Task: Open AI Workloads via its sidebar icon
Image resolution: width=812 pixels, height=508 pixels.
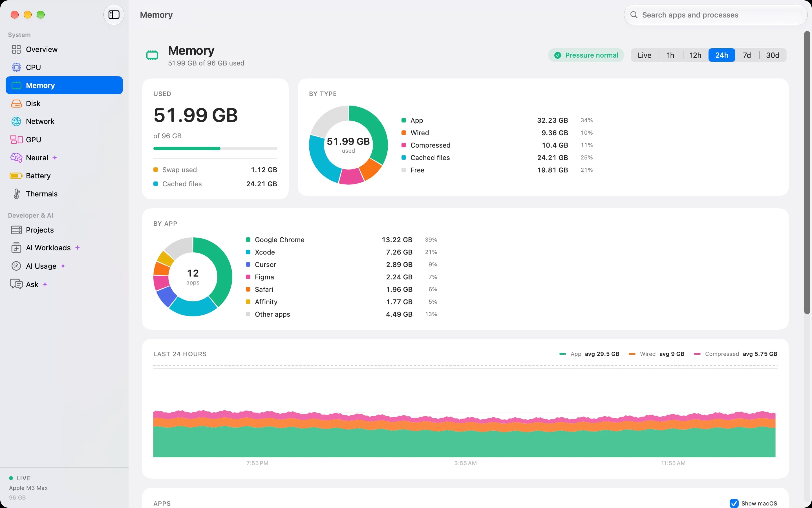Action: (x=16, y=248)
